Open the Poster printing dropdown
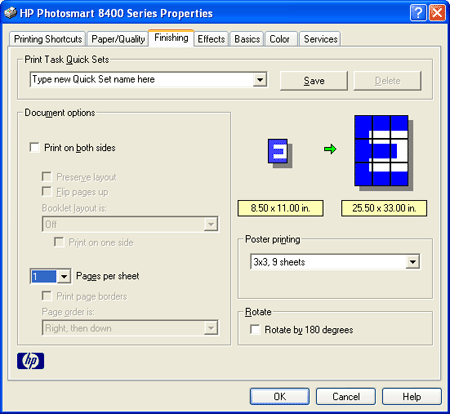The height and width of the screenshot is (414, 450). click(x=413, y=262)
